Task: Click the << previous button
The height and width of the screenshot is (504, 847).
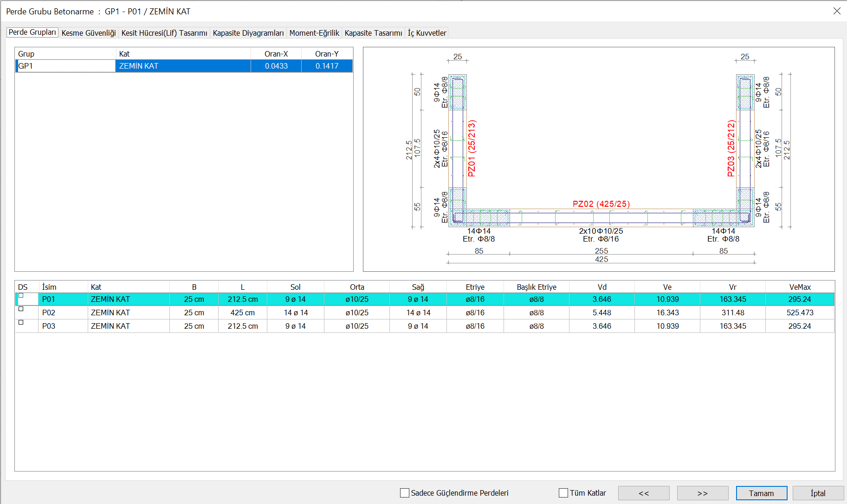Action: [643, 493]
